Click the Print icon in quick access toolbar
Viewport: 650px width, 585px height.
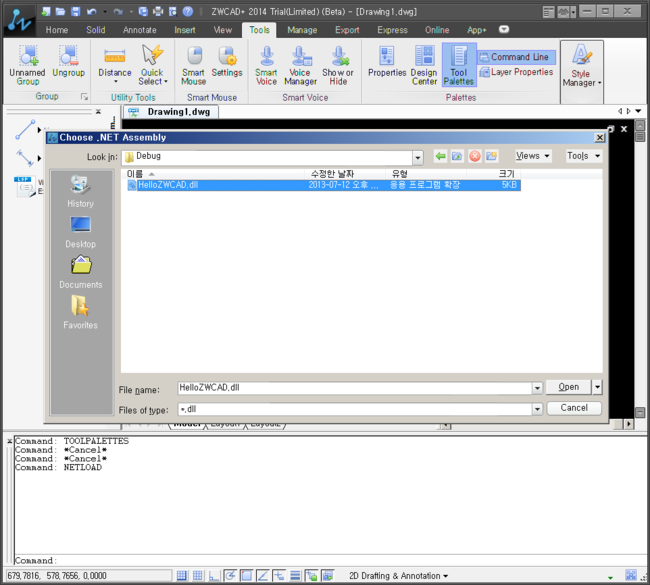click(158, 12)
